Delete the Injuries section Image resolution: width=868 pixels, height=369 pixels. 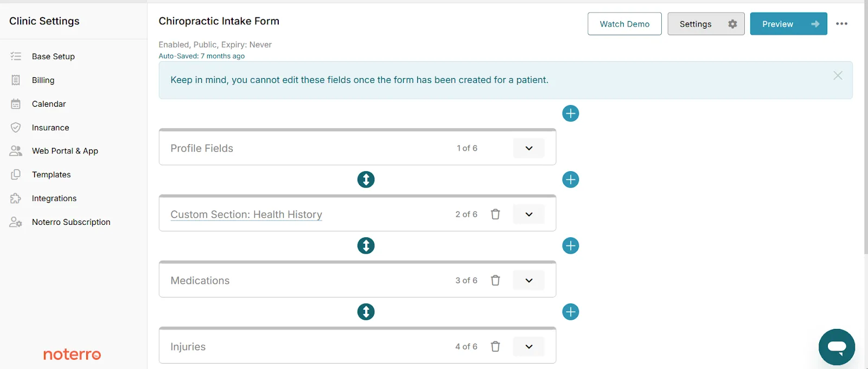pos(495,346)
